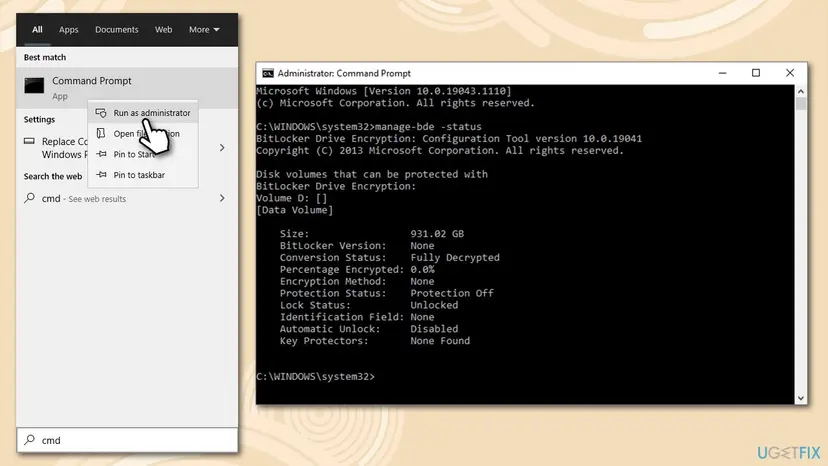Click the Best match heading
This screenshot has width=828, height=466.
tap(45, 57)
